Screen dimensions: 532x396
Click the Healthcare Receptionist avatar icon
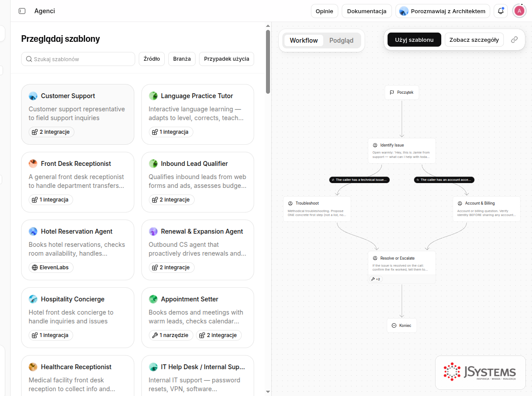[33, 367]
